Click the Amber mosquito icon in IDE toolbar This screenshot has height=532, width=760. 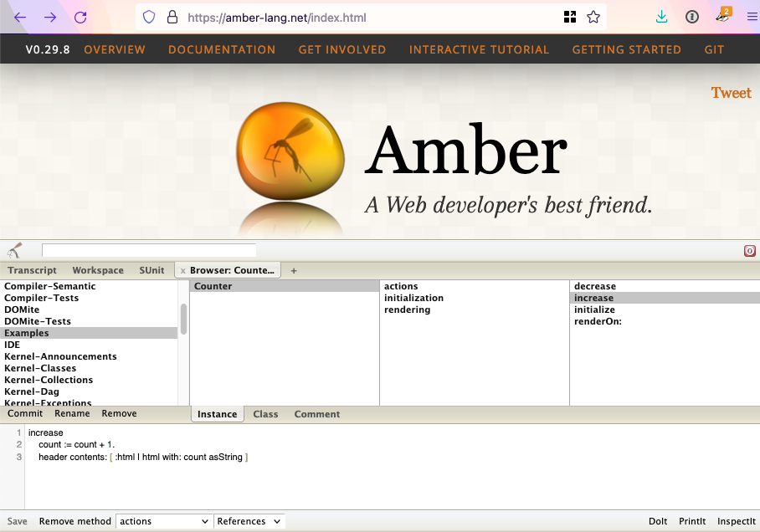click(14, 250)
